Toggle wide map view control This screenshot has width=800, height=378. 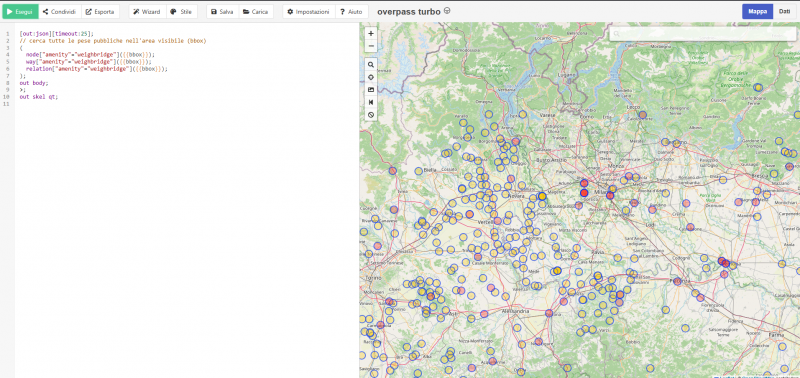point(371,102)
